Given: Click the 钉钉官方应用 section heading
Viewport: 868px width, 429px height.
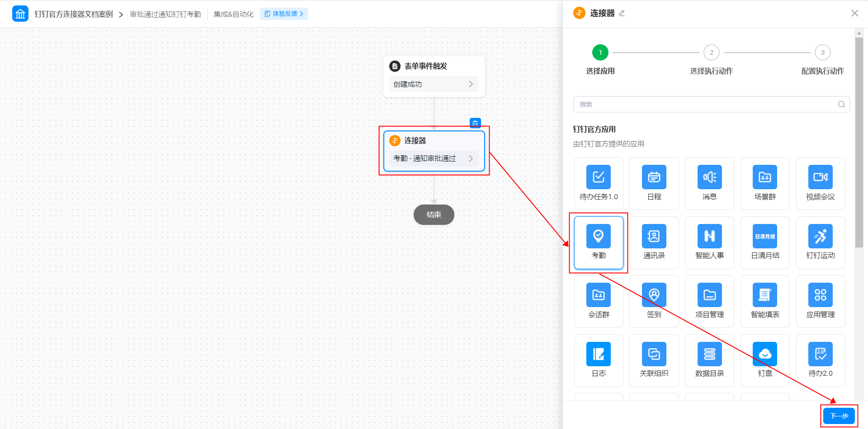Looking at the screenshot, I should (594, 129).
